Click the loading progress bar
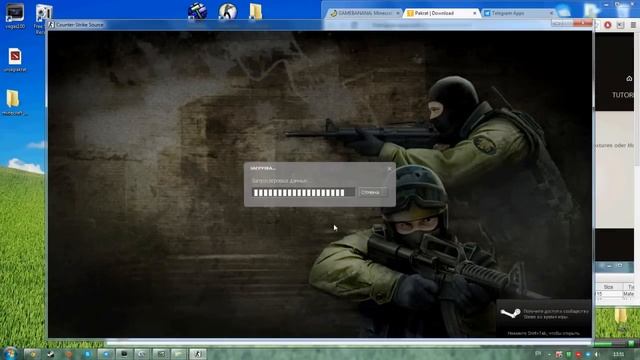Screen dimensions: 640x360 303,192
